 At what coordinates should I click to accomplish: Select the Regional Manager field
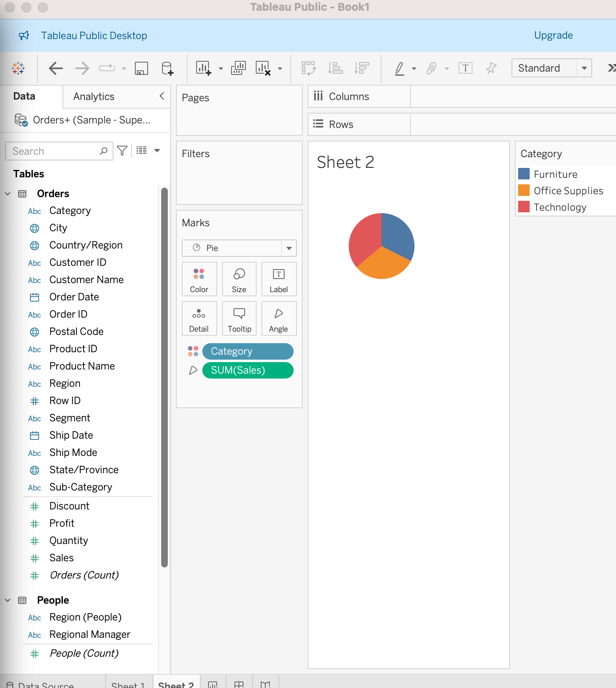point(90,635)
